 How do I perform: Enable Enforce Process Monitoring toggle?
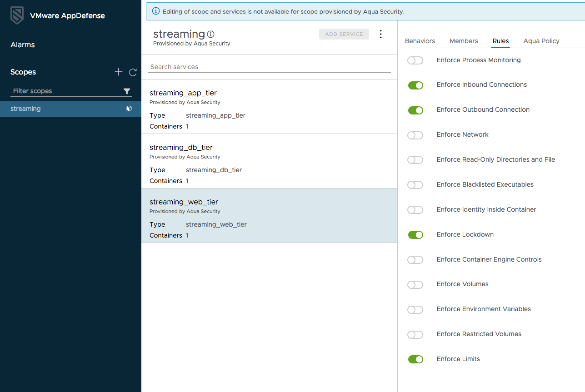pyautogui.click(x=415, y=60)
